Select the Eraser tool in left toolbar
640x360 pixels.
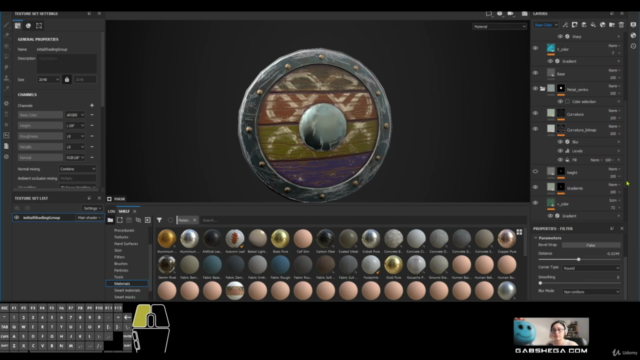pos(6,36)
